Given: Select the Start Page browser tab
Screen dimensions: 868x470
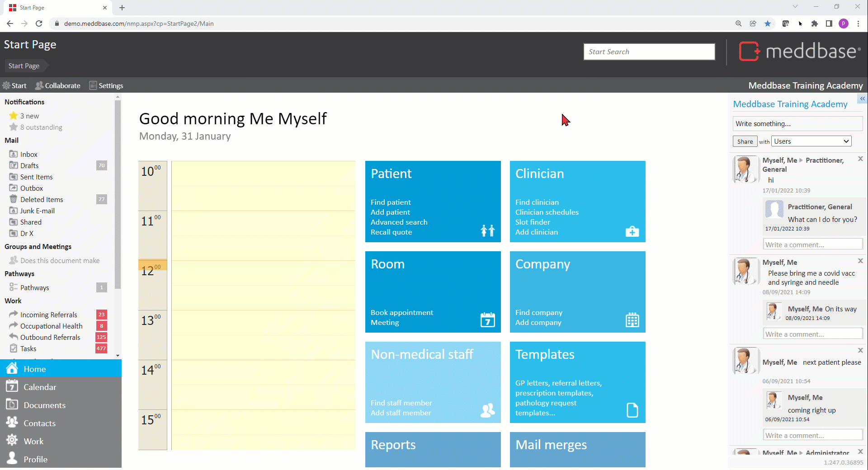Looking at the screenshot, I should click(58, 8).
